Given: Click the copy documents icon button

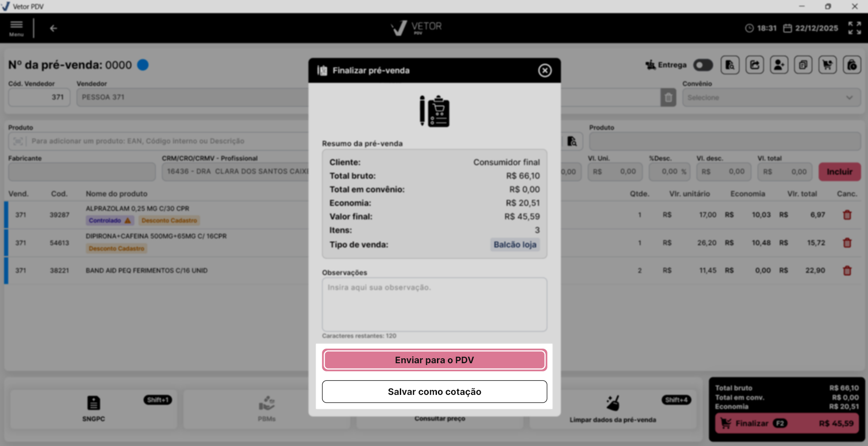Looking at the screenshot, I should click(803, 65).
